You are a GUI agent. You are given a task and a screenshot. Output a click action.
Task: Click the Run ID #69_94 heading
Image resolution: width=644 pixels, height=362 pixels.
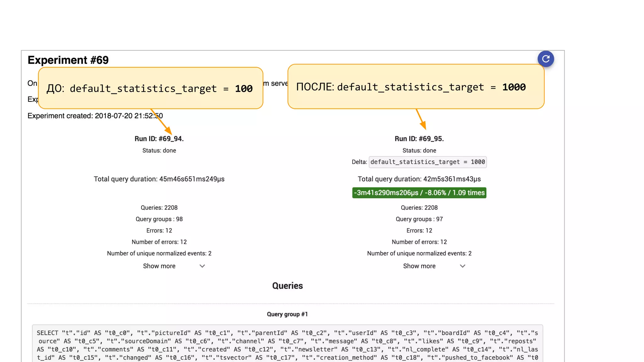[159, 139]
